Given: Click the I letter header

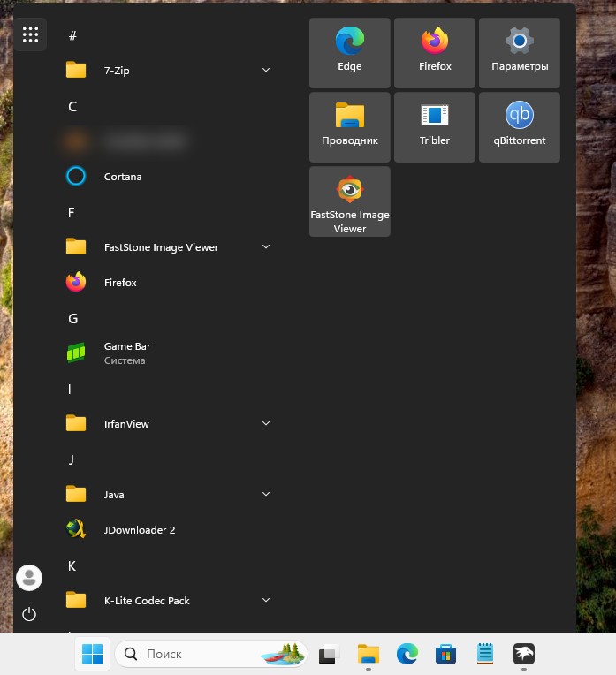Looking at the screenshot, I should click(x=69, y=389).
